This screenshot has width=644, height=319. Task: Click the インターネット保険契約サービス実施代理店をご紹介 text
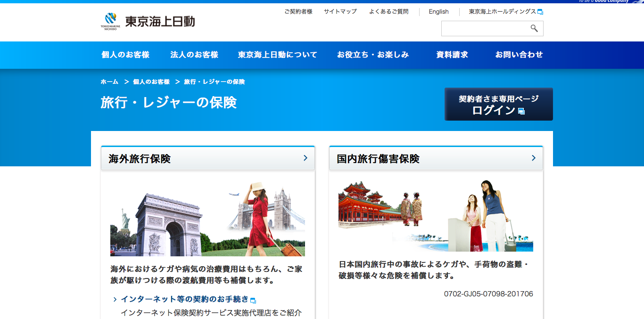click(211, 313)
